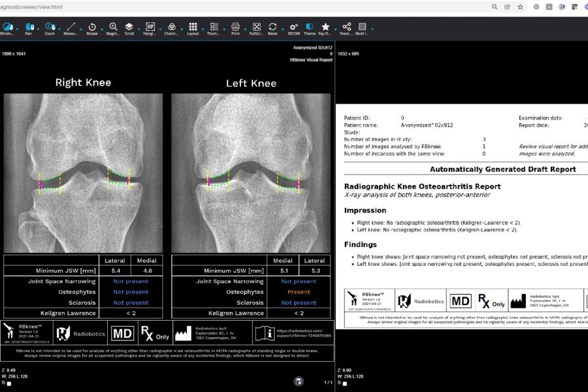The width and height of the screenshot is (588, 392).
Task: Open the Thumbnails panel
Action: point(214,27)
